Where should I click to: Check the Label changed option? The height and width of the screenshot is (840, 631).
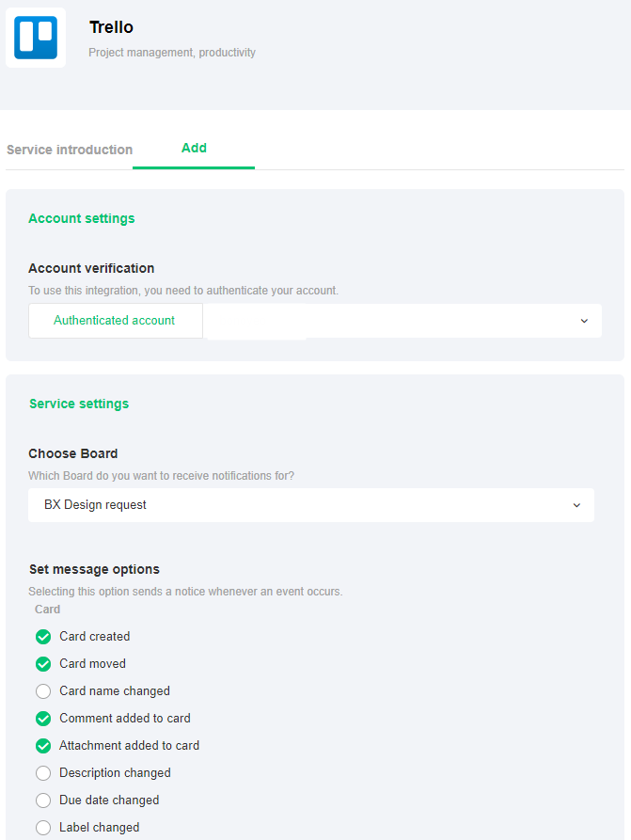[43, 828]
